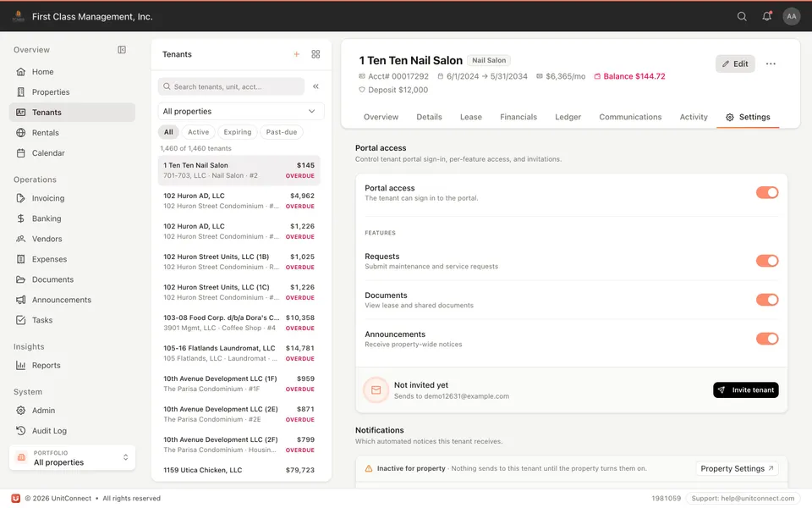Click the Announcements megaphone icon

20,300
